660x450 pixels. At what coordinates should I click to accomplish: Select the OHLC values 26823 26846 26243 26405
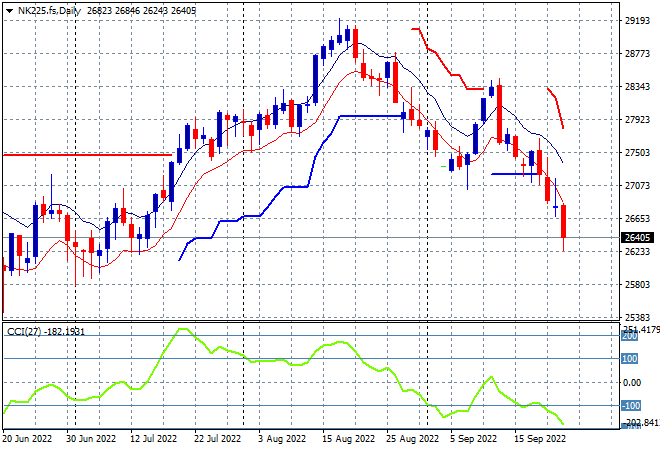click(141, 11)
